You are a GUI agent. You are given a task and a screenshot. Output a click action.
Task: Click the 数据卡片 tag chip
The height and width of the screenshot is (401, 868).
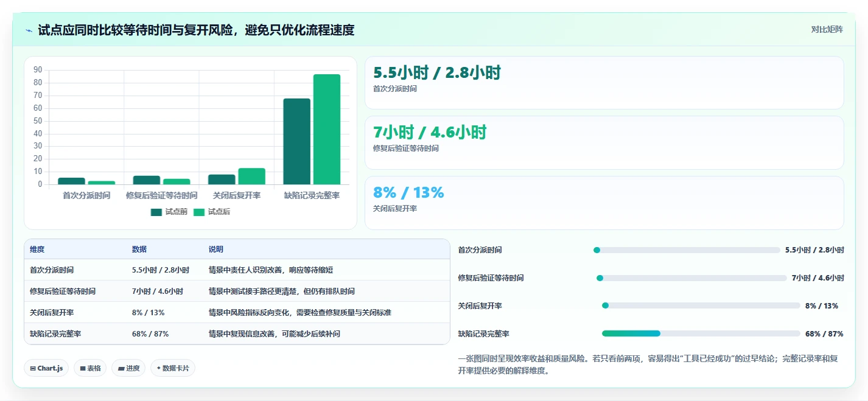(173, 368)
